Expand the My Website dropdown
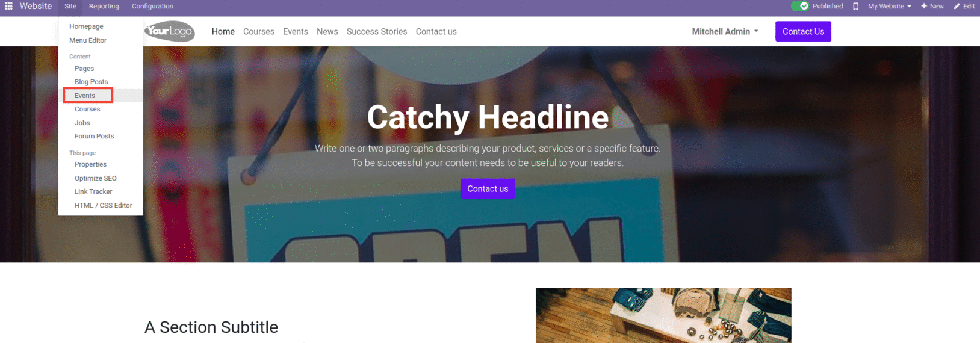 point(890,6)
